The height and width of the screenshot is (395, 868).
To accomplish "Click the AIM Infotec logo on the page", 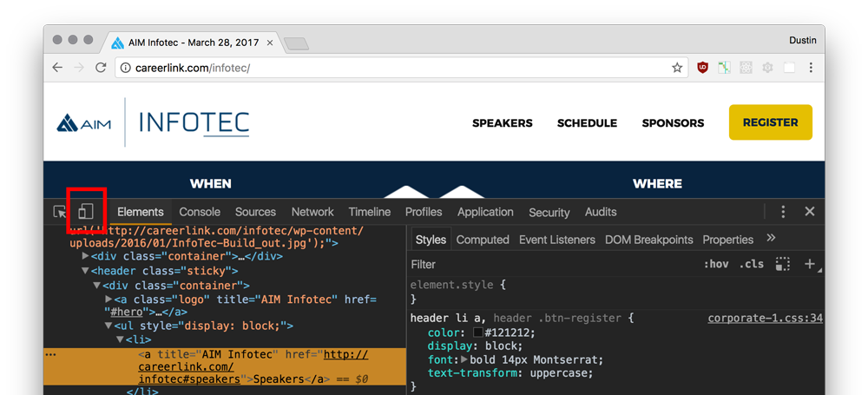I will tap(153, 122).
